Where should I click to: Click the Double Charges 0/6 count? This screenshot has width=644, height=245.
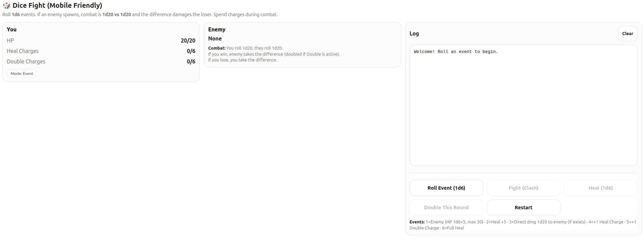coord(191,61)
